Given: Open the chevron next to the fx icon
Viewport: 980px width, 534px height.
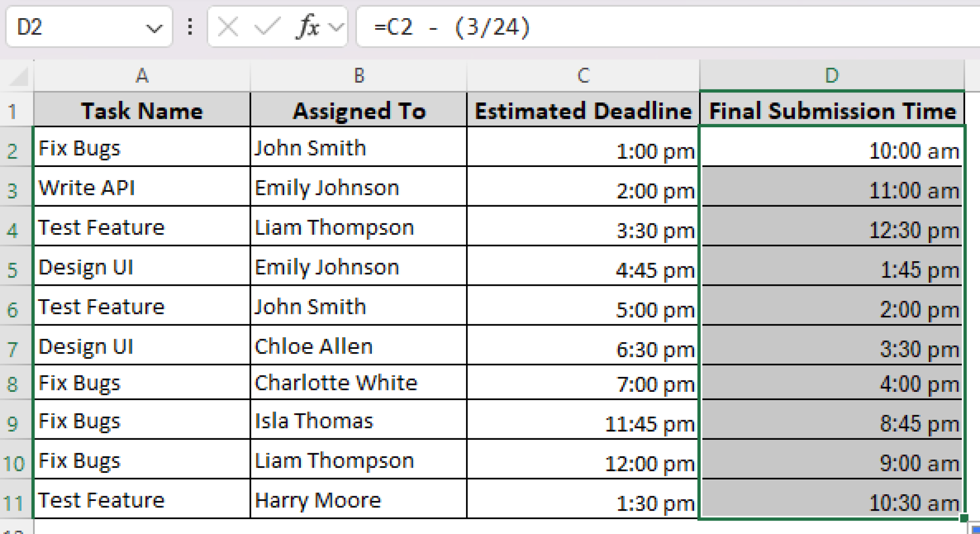Looking at the screenshot, I should point(334,27).
